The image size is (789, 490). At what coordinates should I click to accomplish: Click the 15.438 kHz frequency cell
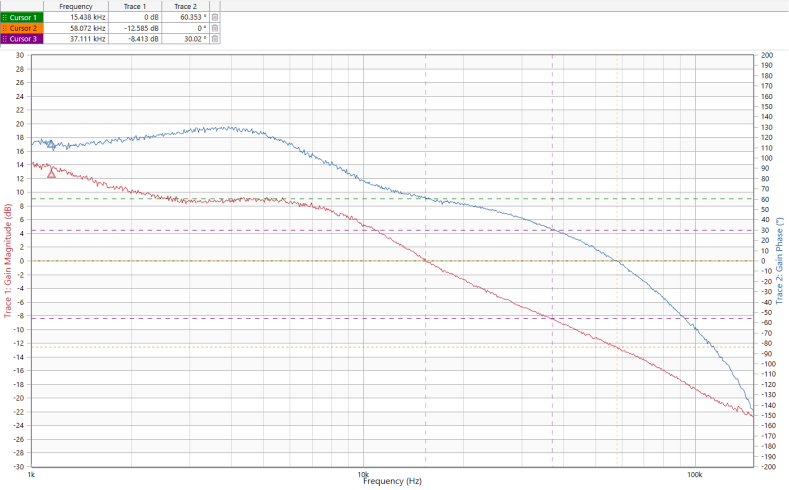pyautogui.click(x=76, y=17)
